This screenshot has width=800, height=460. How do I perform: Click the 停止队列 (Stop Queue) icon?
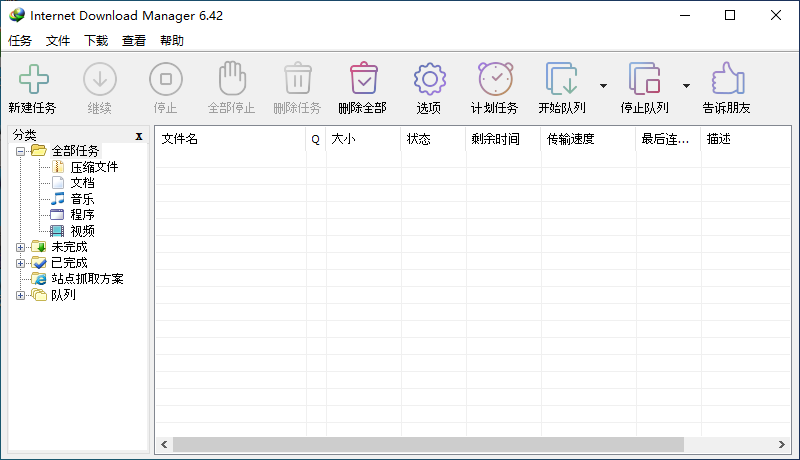pyautogui.click(x=644, y=79)
